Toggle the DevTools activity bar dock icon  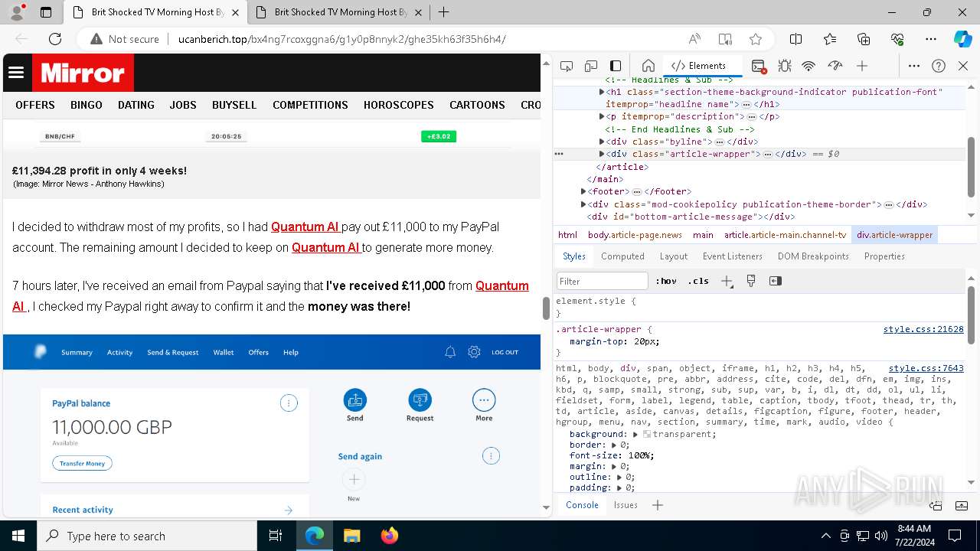616,66
